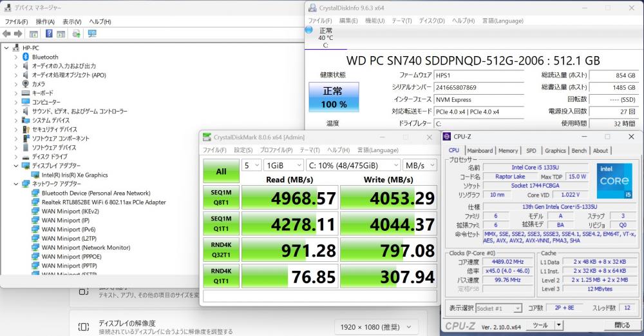The image size is (644, 336).
Task: Collapse the ディスプレイ アダプター node
Action: click(x=16, y=166)
